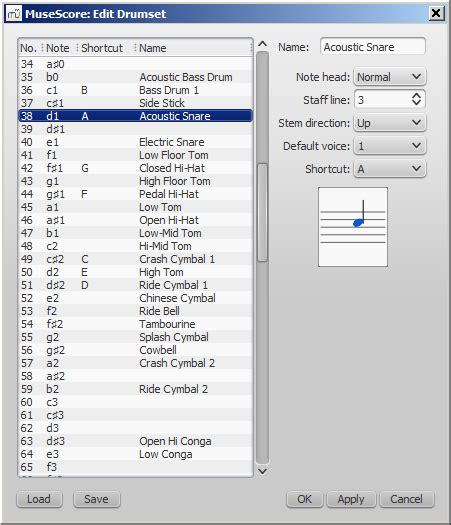
Task: Select the Chinese Cymbal row
Action: pos(136,298)
